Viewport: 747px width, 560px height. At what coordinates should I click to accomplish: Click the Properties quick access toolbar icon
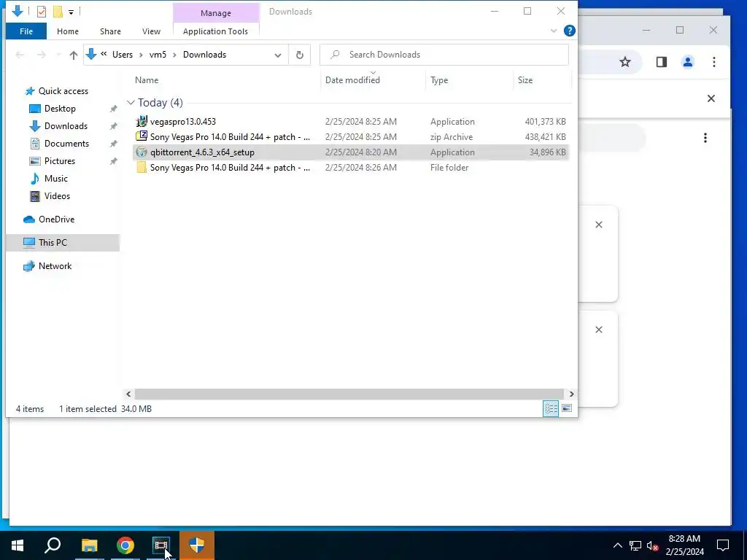click(42, 12)
